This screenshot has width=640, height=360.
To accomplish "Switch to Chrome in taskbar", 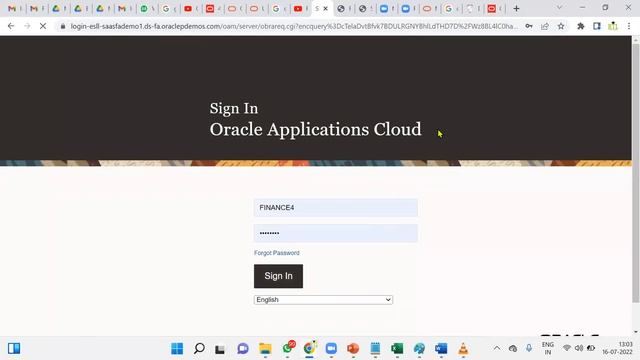I will pyautogui.click(x=310, y=348).
